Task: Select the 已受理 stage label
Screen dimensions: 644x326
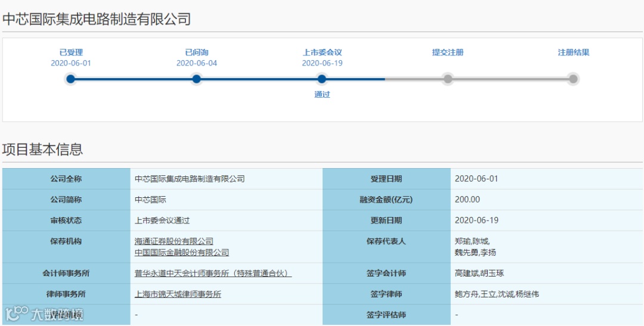Action: (71, 52)
